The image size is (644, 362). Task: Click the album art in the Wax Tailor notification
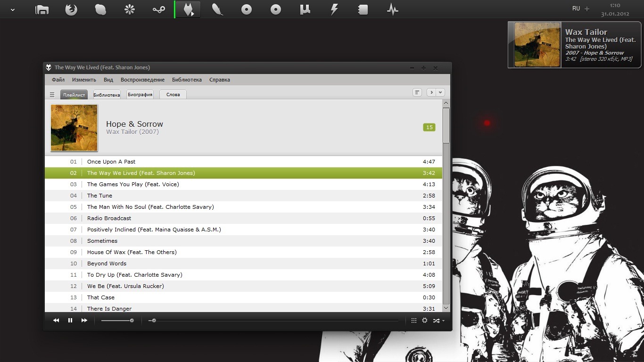pos(537,45)
